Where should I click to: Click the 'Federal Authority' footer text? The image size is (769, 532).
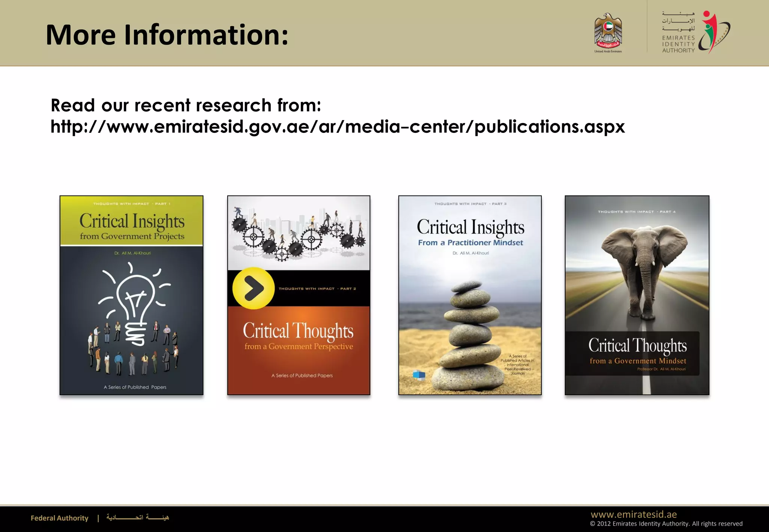(59, 518)
